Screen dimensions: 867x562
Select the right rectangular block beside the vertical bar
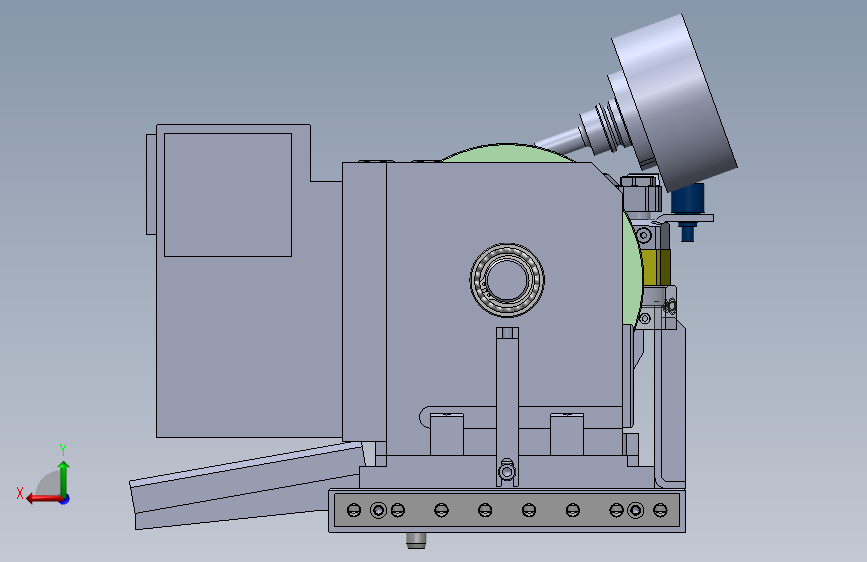(x=567, y=434)
